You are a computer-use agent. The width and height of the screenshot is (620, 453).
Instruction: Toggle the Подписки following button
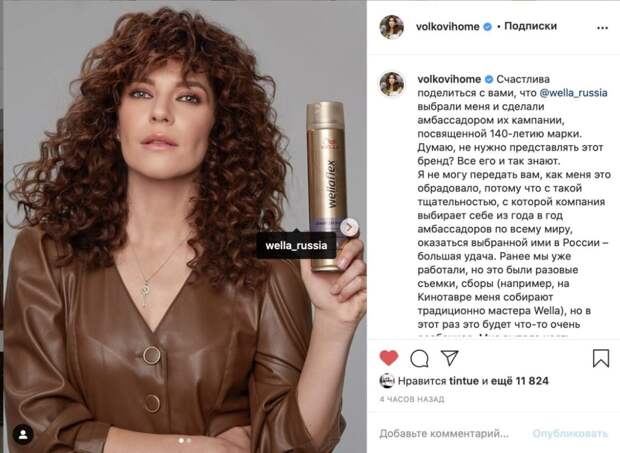530,26
